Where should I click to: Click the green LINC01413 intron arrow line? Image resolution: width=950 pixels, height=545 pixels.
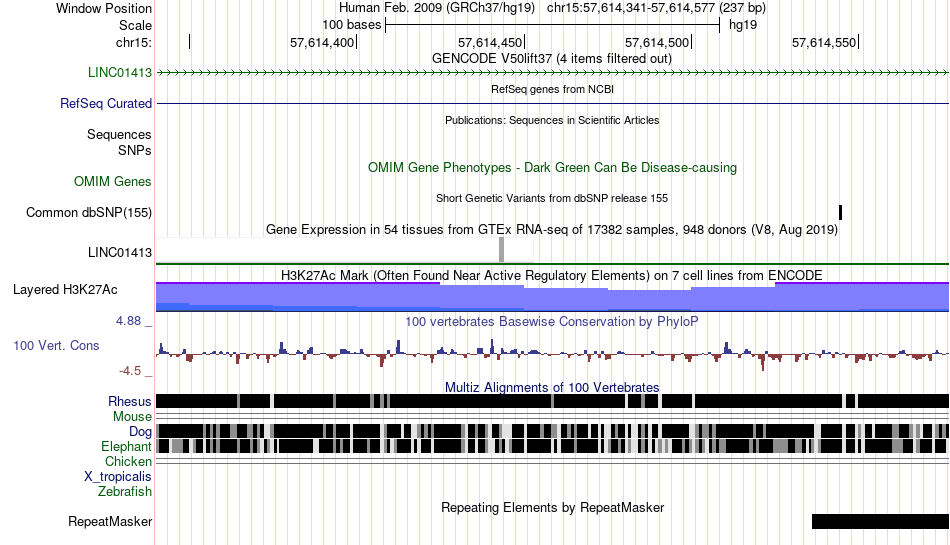tap(552, 73)
